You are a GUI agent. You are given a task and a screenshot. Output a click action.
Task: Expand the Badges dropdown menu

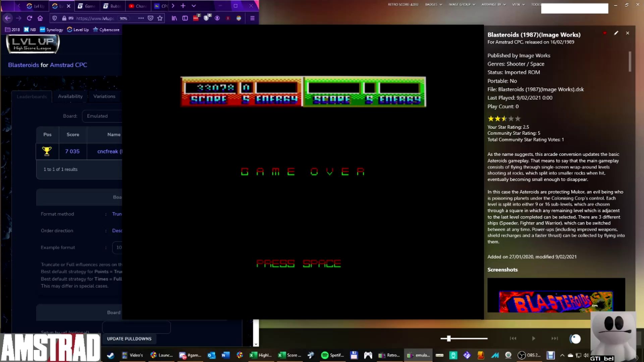[433, 4]
